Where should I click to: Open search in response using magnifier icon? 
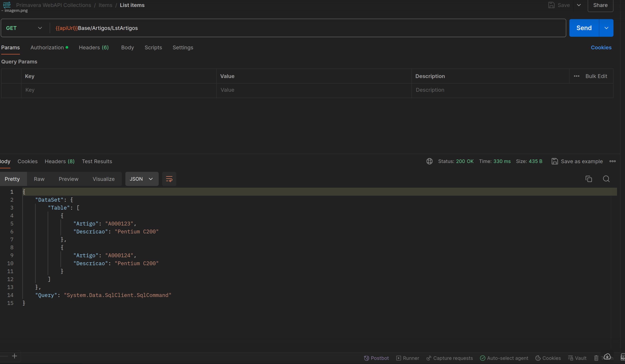pos(606,179)
